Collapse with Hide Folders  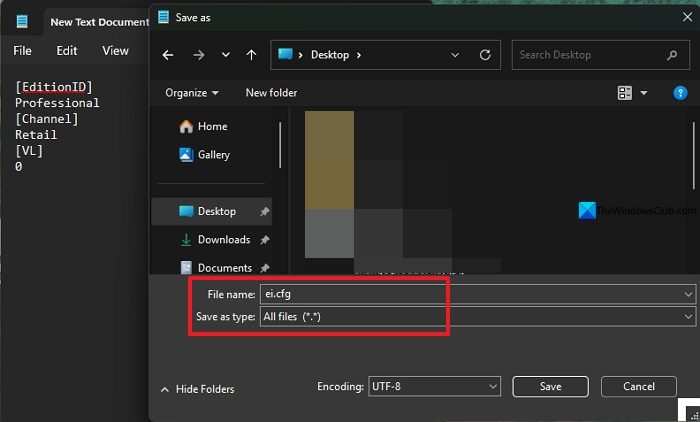tap(197, 389)
